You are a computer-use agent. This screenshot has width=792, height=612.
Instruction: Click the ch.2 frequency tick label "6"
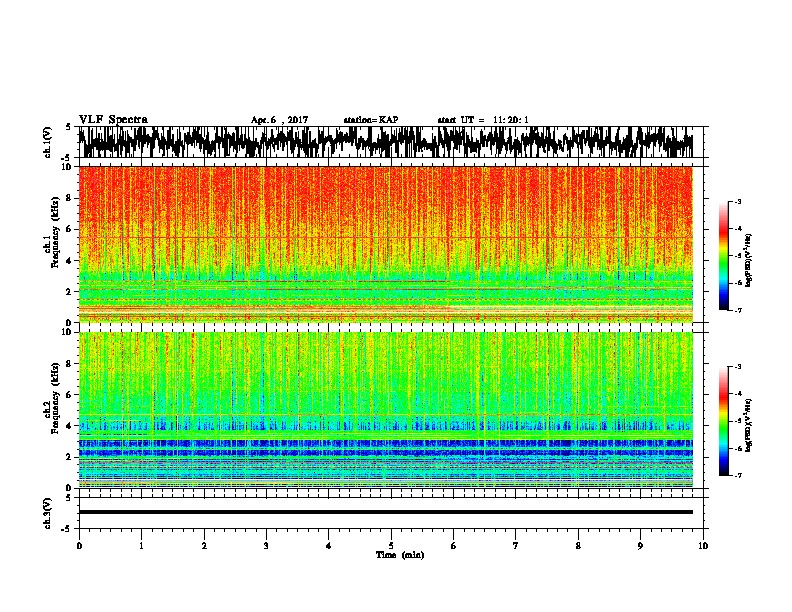click(70, 394)
